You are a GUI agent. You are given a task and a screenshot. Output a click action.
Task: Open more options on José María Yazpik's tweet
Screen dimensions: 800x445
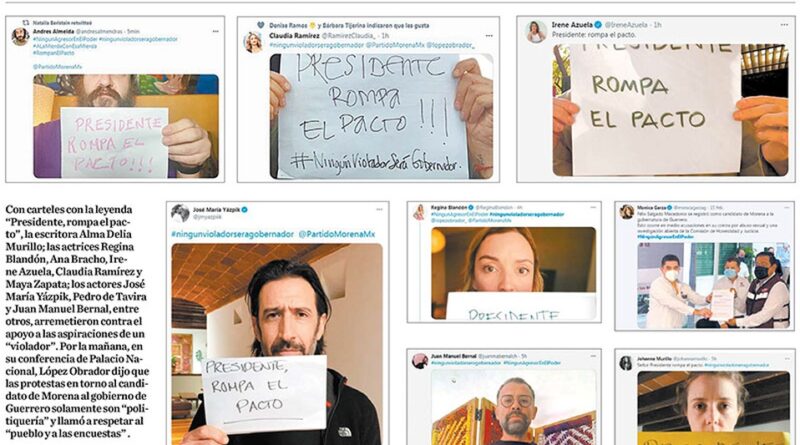pos(379,209)
